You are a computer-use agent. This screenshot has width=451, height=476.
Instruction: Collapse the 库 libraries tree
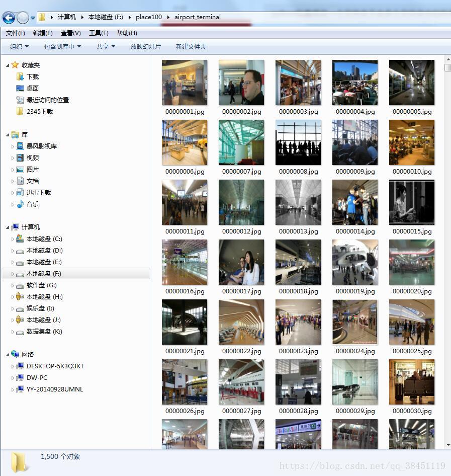(8, 135)
